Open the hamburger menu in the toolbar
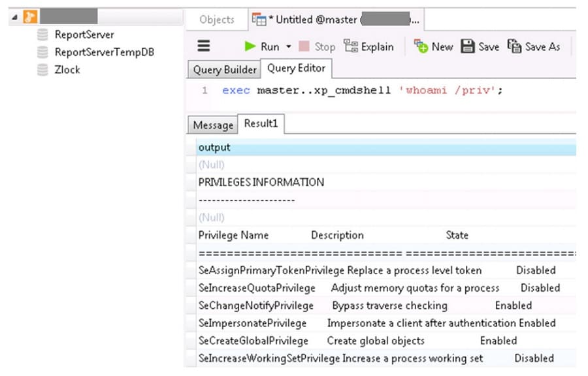The image size is (588, 376). [x=204, y=46]
